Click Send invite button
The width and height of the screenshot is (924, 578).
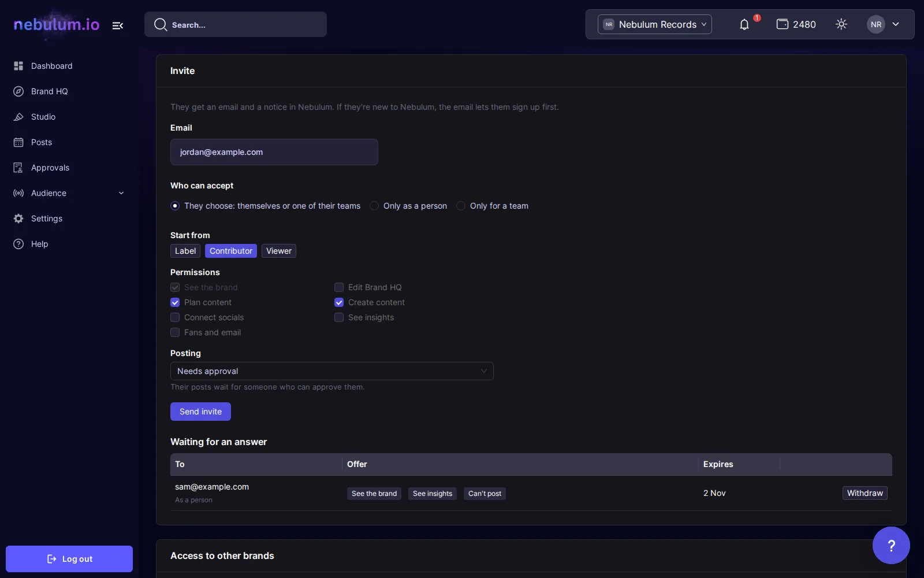tap(200, 412)
